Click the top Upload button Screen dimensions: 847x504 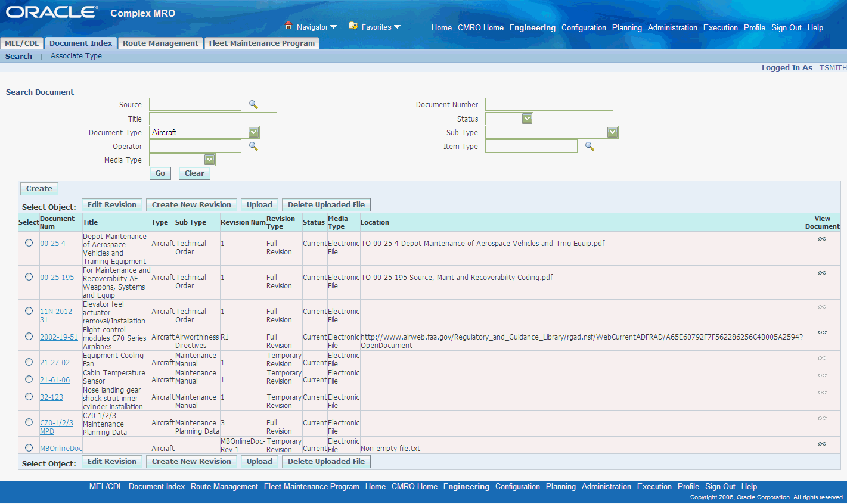click(x=259, y=205)
